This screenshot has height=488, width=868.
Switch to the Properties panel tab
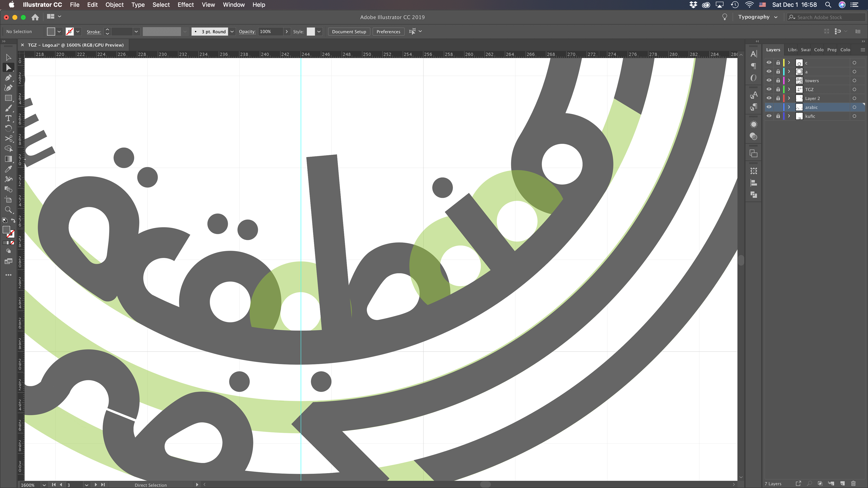pos(832,49)
